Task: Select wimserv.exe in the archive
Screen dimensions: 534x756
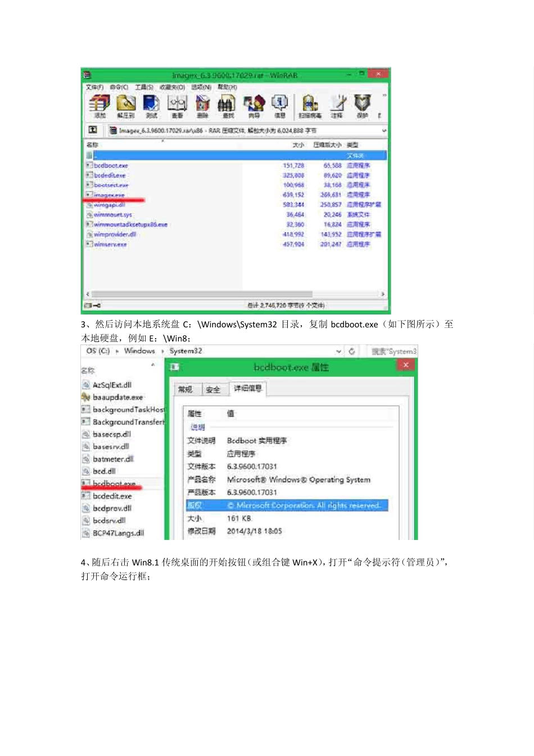Action: coord(110,244)
